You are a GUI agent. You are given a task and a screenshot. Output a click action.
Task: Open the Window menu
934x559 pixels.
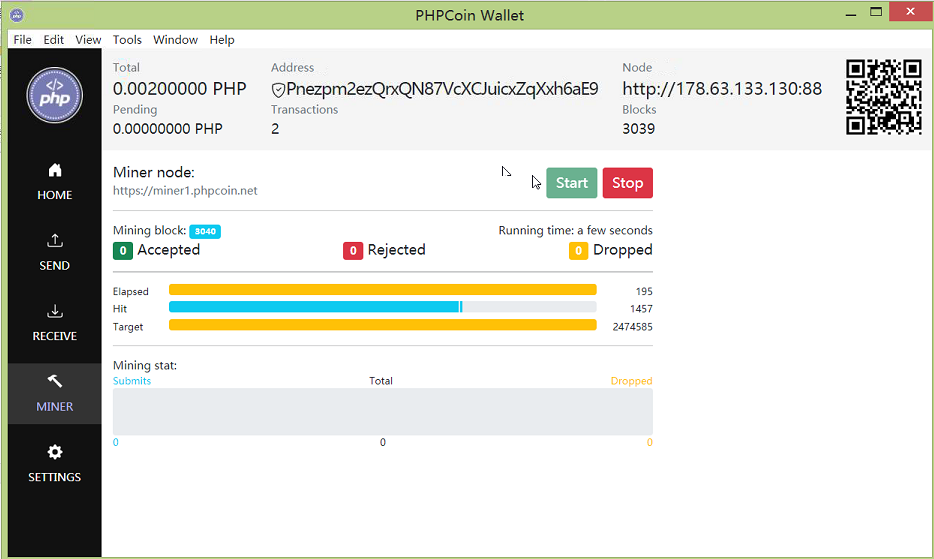[175, 40]
